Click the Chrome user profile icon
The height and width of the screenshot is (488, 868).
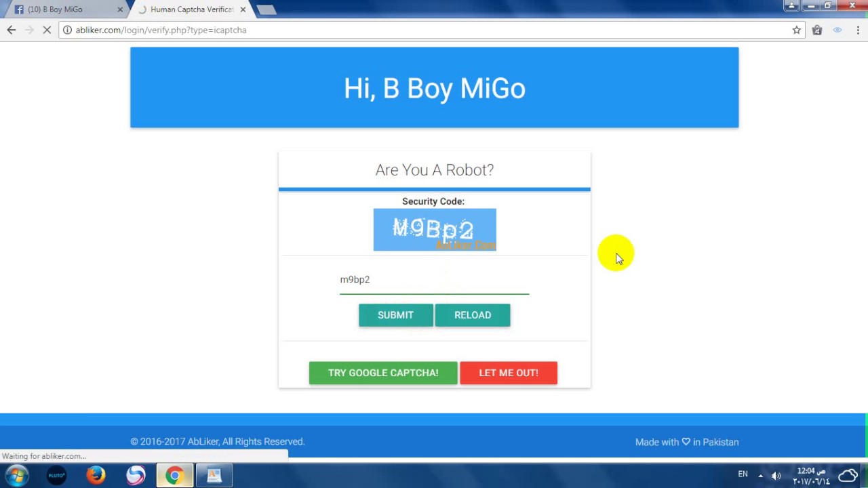pyautogui.click(x=791, y=6)
